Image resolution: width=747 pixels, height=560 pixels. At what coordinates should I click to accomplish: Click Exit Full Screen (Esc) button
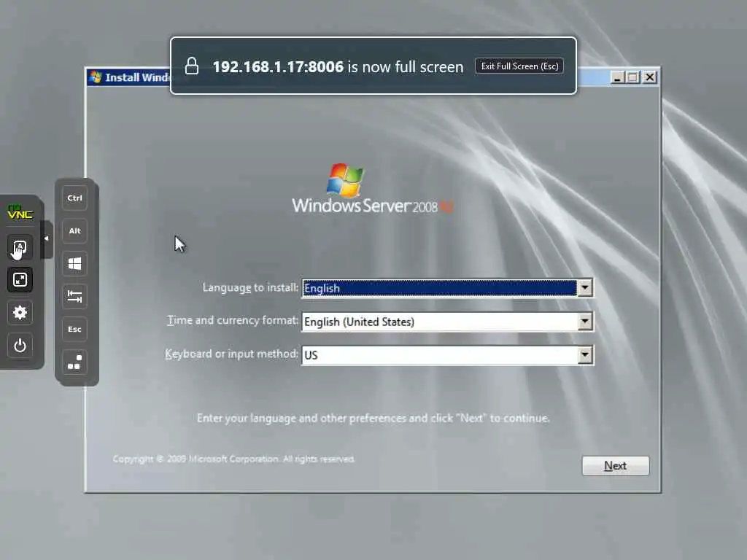point(519,66)
